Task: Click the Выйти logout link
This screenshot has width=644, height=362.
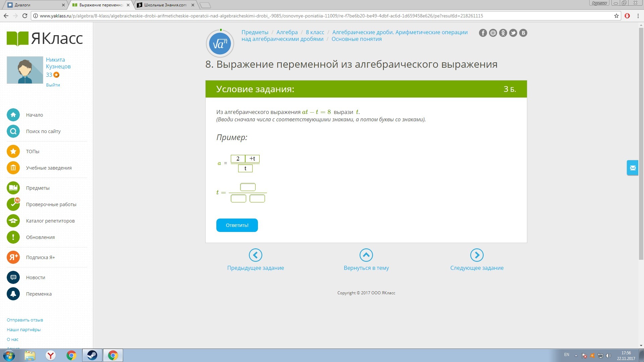Action: pyautogui.click(x=53, y=85)
